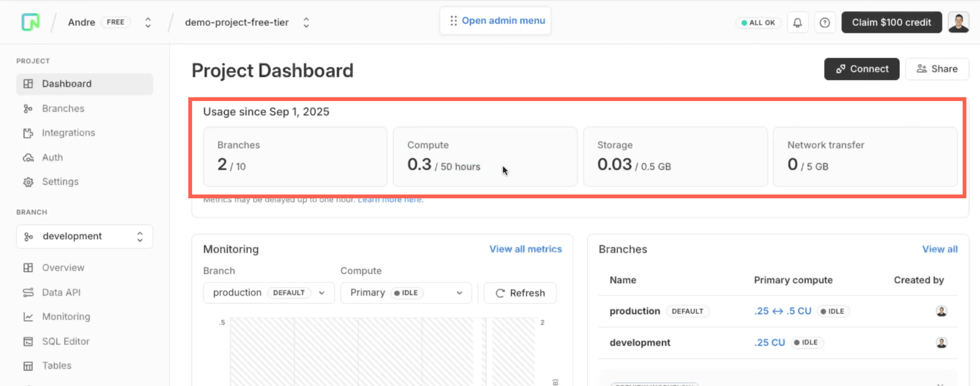
Task: Click the View all metrics link
Action: click(x=525, y=249)
